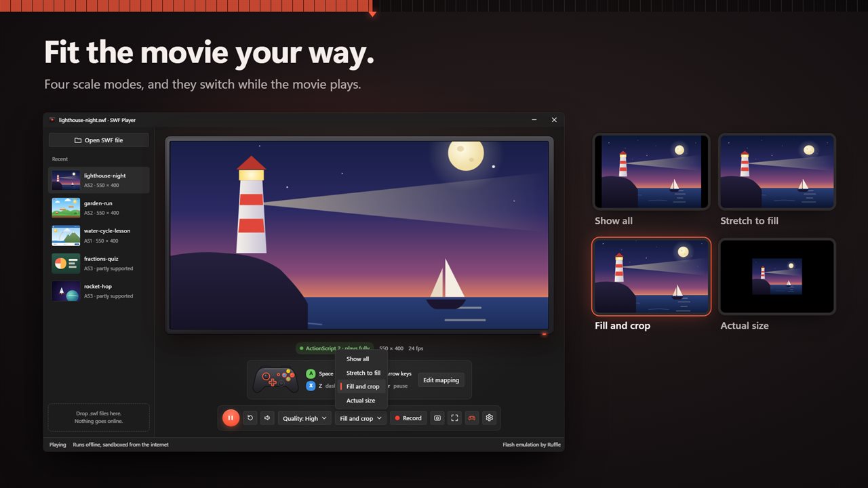Click the Actual size caption
This screenshot has height=488, width=868.
(x=745, y=325)
